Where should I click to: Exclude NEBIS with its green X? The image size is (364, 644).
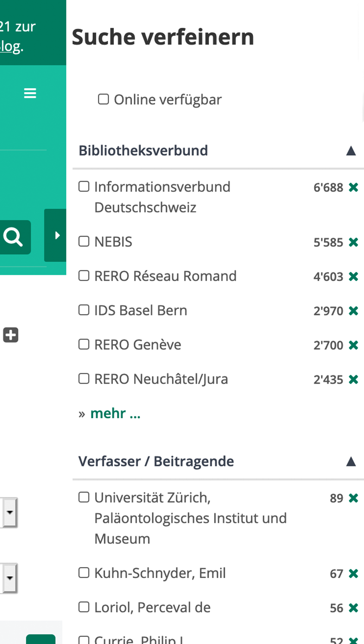(x=353, y=242)
